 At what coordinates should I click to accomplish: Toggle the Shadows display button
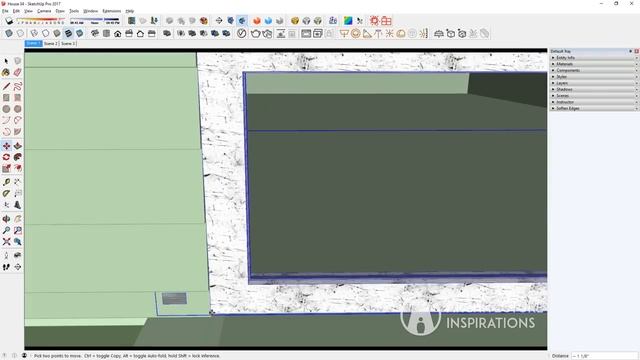pos(9,20)
